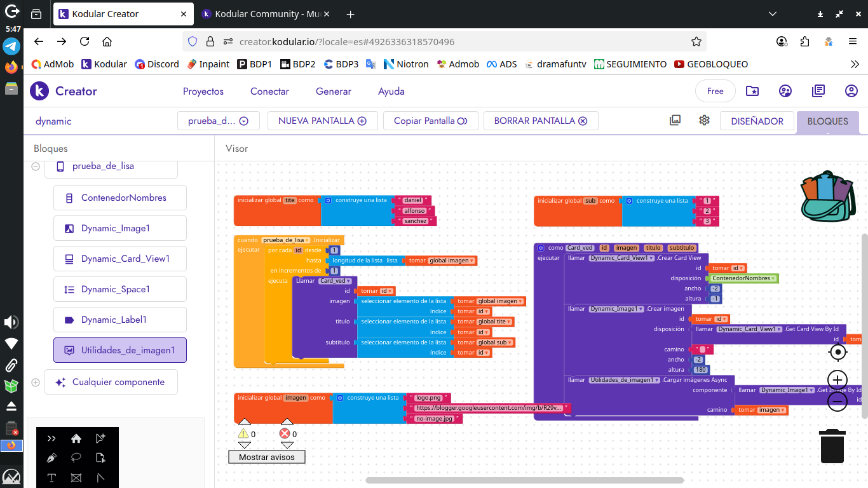The height and width of the screenshot is (488, 868).
Task: Click the double-arrow icon in the black panel
Action: pyautogui.click(x=51, y=438)
